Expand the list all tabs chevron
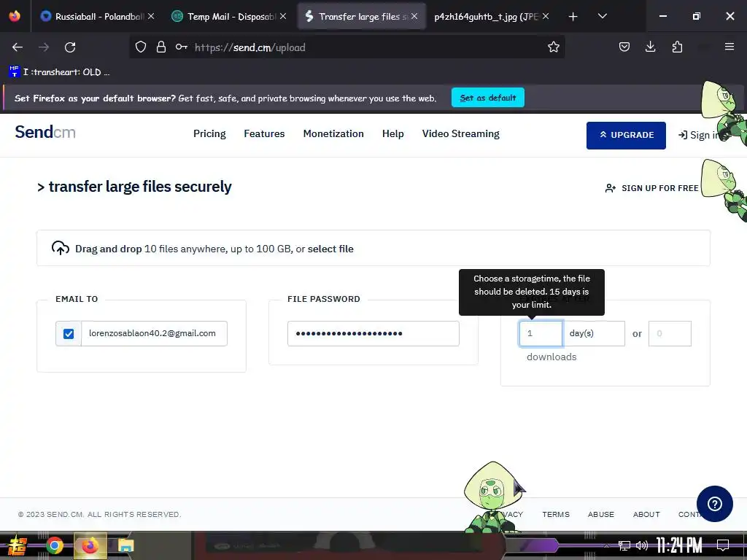This screenshot has height=560, width=747. (x=602, y=16)
